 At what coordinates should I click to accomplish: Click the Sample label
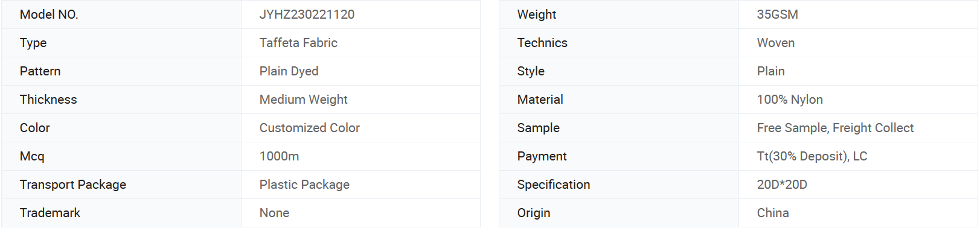coord(538,128)
